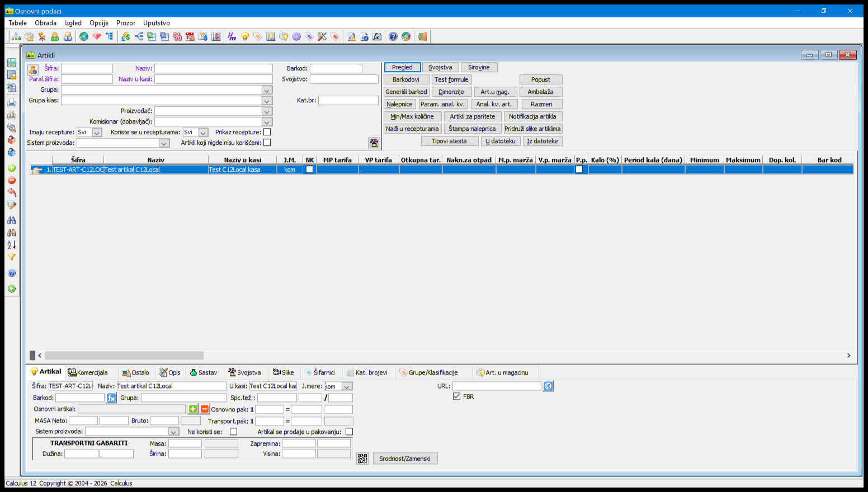Click the red percent sign toolbar icon
868x492 pixels.
(177, 36)
